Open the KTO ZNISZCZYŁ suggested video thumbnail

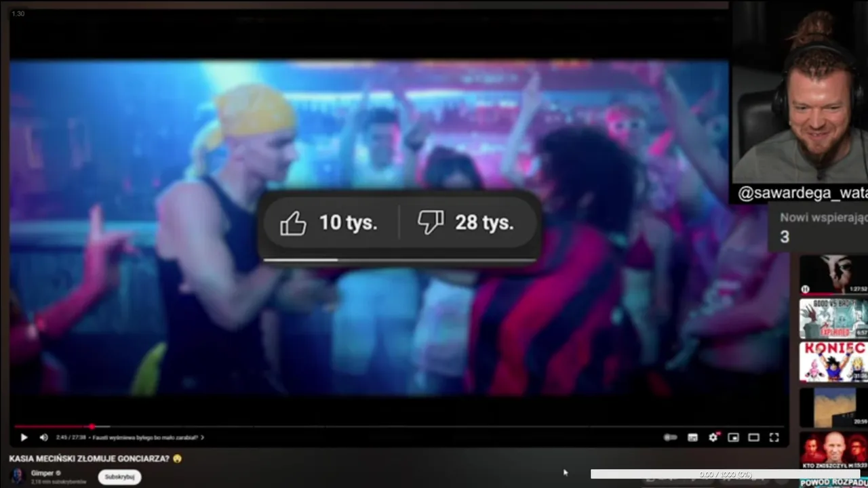point(833,451)
